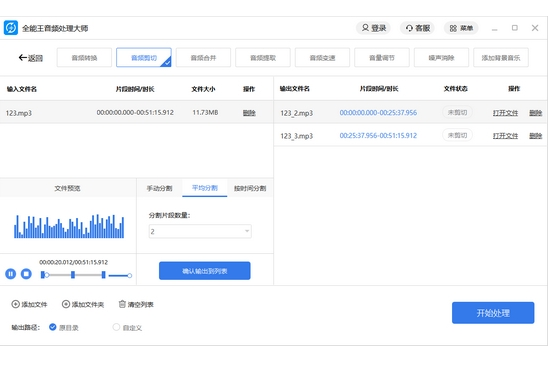Switch to 音频剪切 function tab
This screenshot has height=367, width=548.
coord(144,58)
